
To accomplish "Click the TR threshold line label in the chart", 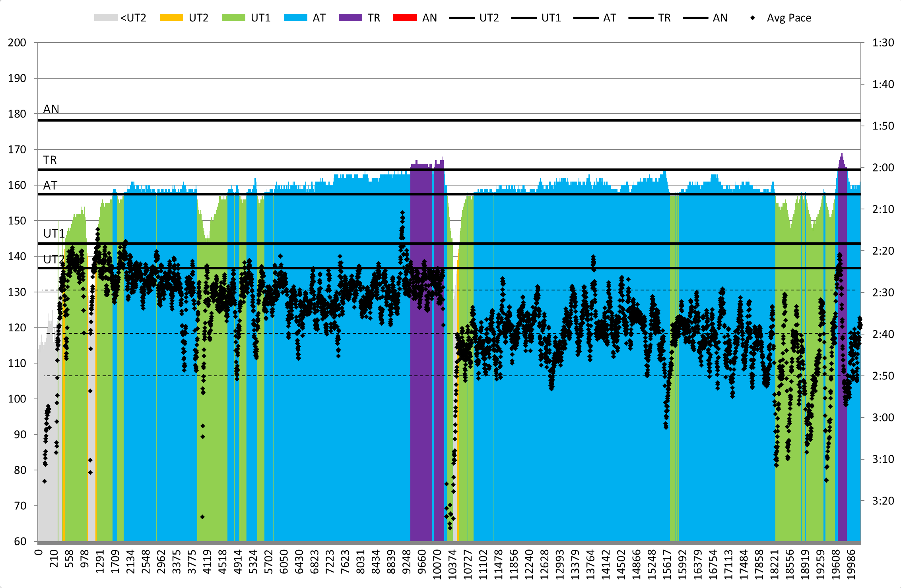I will (x=50, y=160).
